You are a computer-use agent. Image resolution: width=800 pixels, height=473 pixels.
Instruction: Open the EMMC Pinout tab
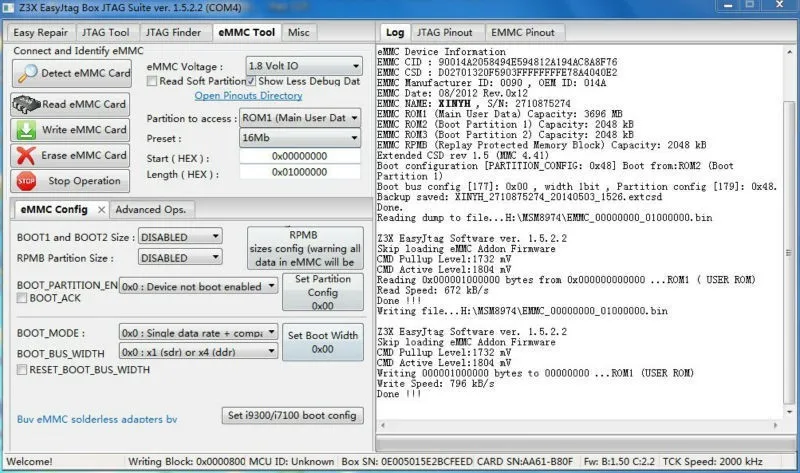523,33
